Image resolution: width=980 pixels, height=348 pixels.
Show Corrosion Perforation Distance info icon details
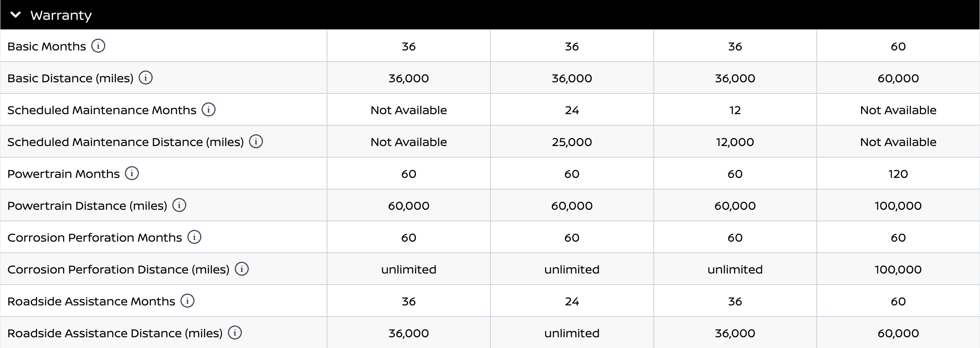242,269
